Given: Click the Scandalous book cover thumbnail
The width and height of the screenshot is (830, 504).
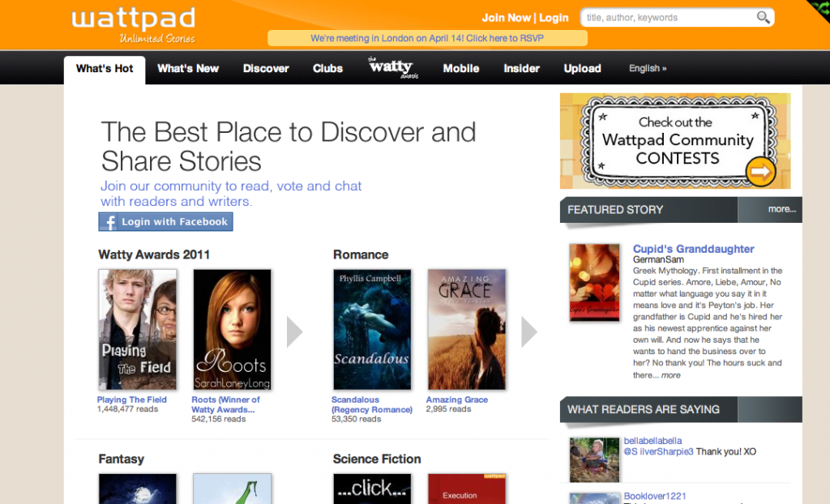Looking at the screenshot, I should 372,330.
